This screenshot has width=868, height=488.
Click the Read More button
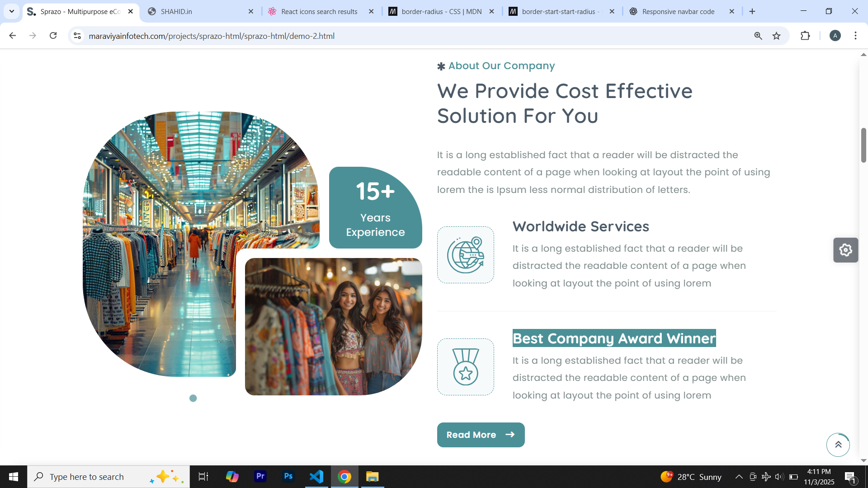481,435
